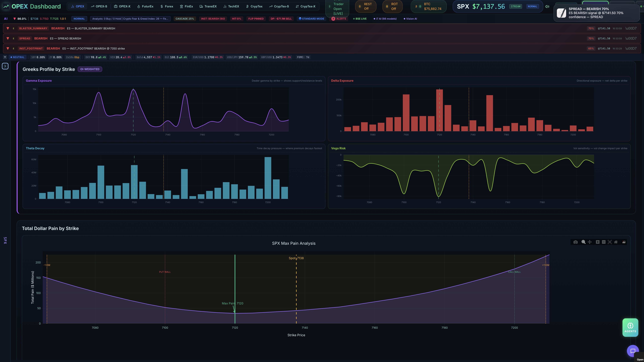
Task: Click the BTC $75,882.74 price pill
Action: click(429, 7)
